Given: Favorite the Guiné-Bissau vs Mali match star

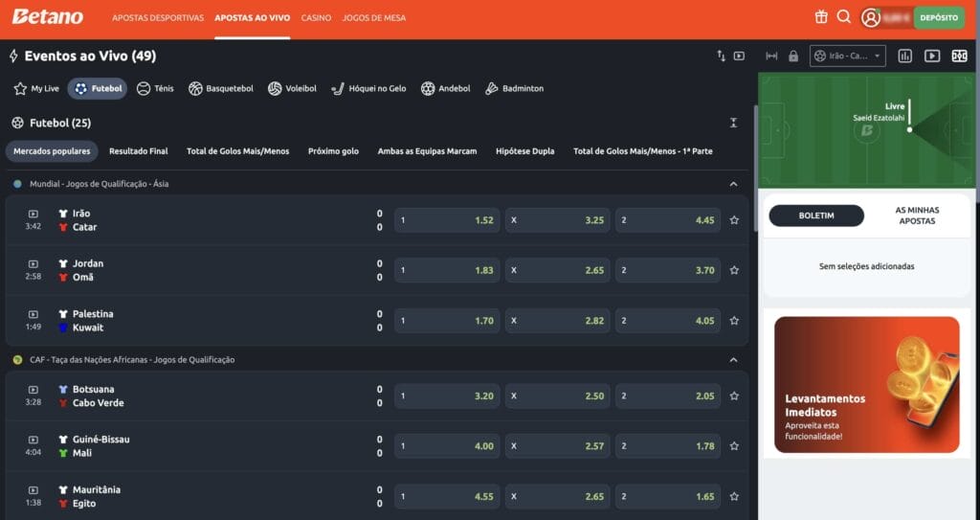Looking at the screenshot, I should tap(734, 446).
